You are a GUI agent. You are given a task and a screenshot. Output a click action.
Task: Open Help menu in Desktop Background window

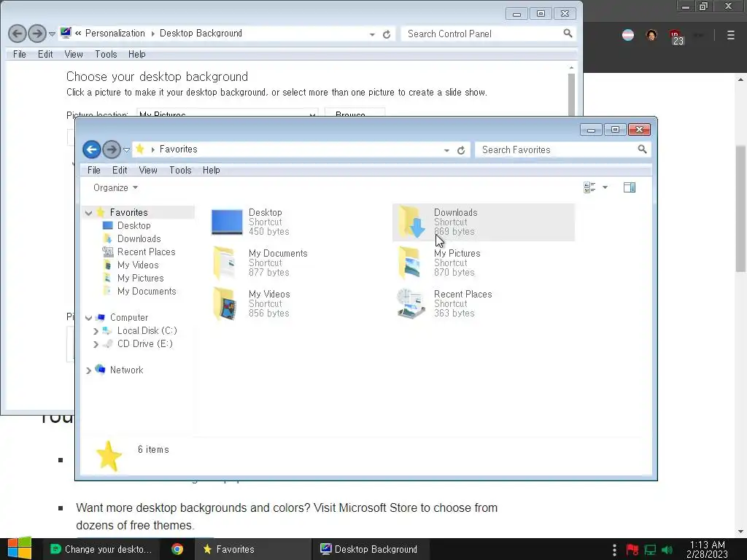click(x=136, y=54)
